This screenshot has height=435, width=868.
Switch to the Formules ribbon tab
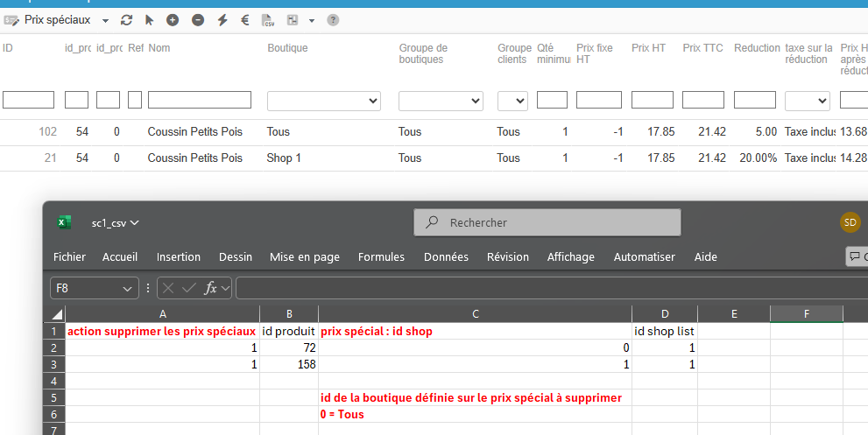coord(381,256)
